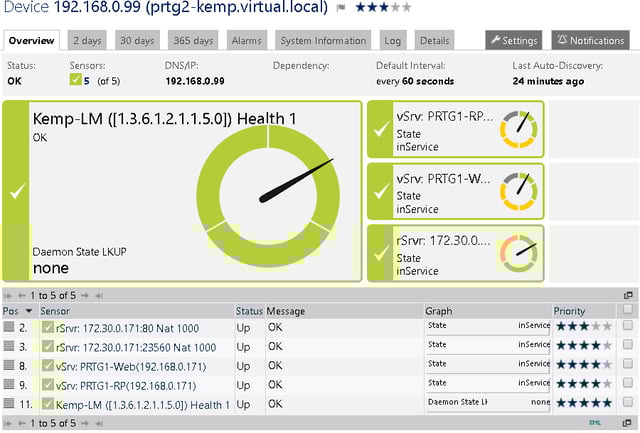Select checkbox for vSrv PRTG1-RP row
640x433 pixels.
[628, 383]
